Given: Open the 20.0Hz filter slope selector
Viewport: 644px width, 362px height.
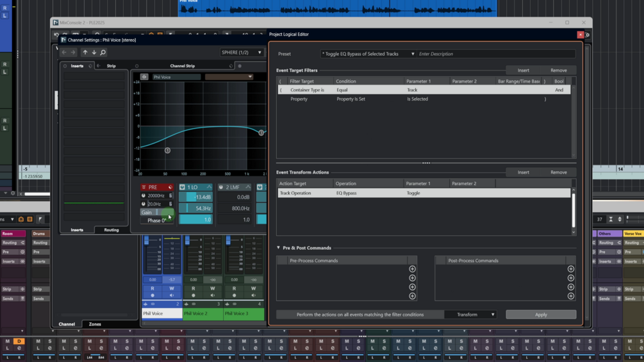Looking at the screenshot, I should [x=170, y=204].
